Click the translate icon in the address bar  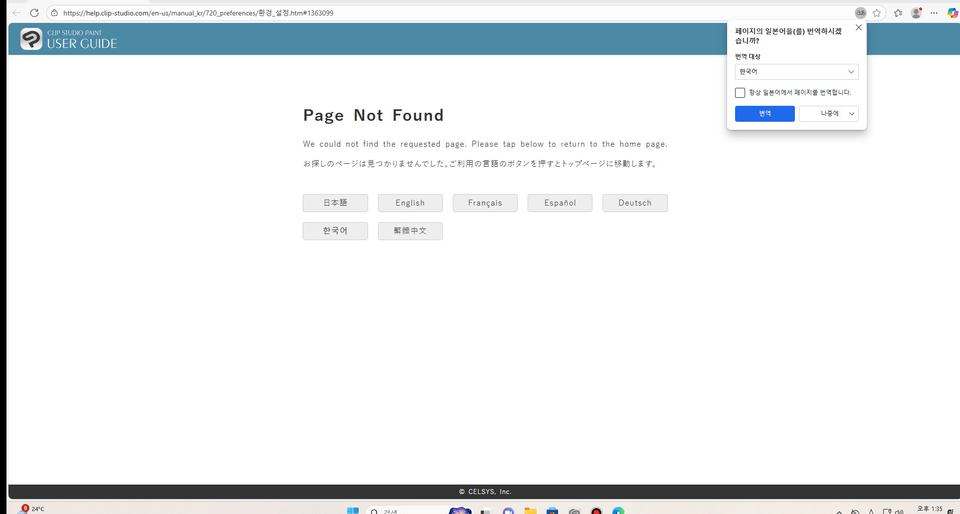(860, 13)
